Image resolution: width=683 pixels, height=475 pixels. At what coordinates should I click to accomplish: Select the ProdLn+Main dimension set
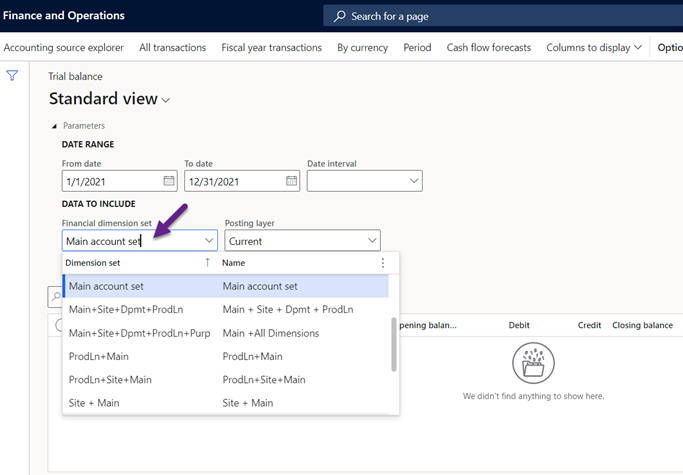coord(99,356)
